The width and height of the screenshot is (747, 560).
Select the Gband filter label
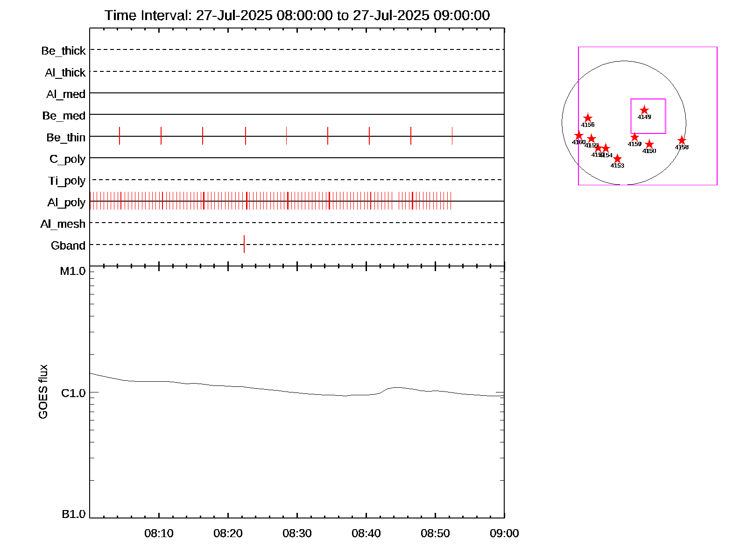coord(68,245)
